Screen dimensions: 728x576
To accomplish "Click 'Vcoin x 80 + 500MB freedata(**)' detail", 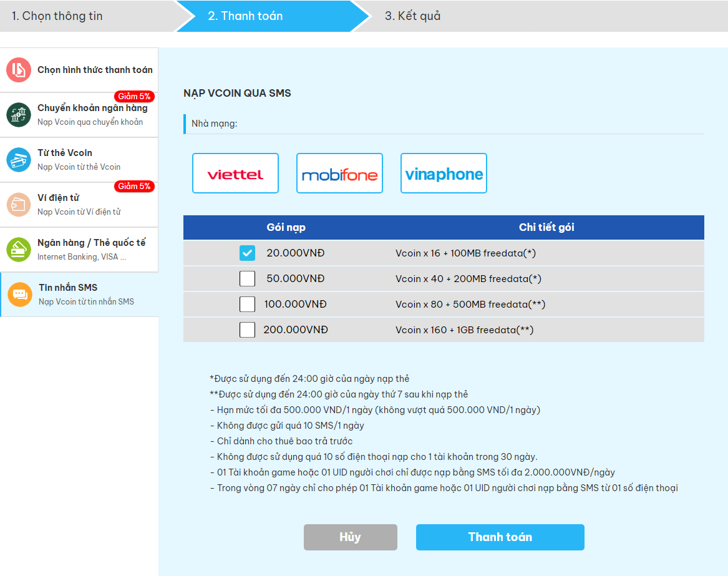I will pos(470,305).
